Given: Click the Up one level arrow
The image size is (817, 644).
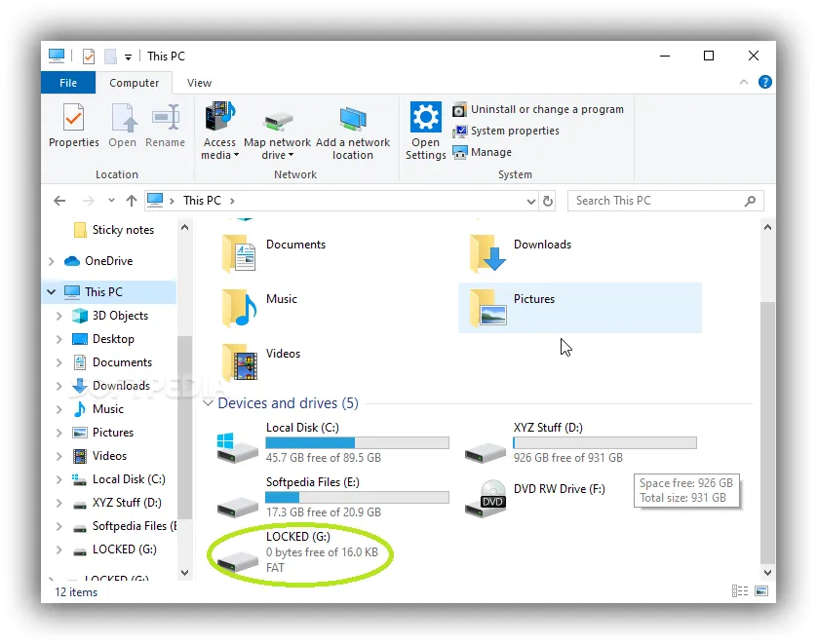Looking at the screenshot, I should tap(132, 201).
